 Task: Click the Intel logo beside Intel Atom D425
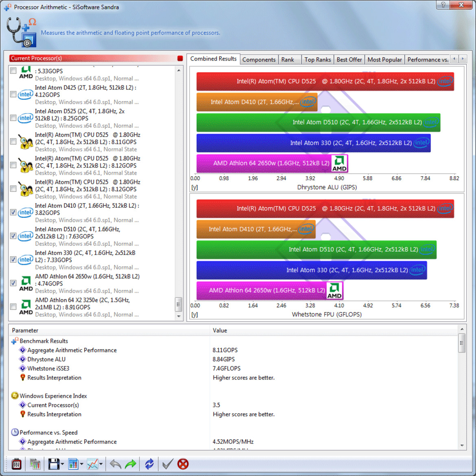click(x=26, y=94)
